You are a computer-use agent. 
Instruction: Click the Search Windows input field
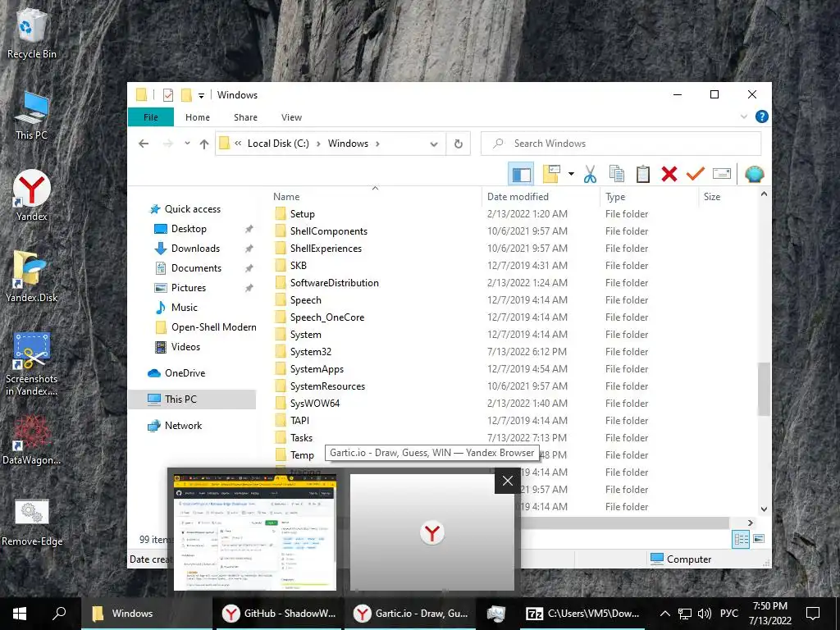coord(621,144)
